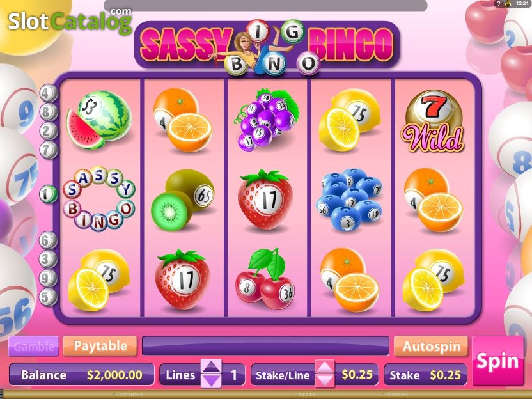Decrease the number of Lines
The width and height of the screenshot is (532, 399).
click(x=212, y=381)
